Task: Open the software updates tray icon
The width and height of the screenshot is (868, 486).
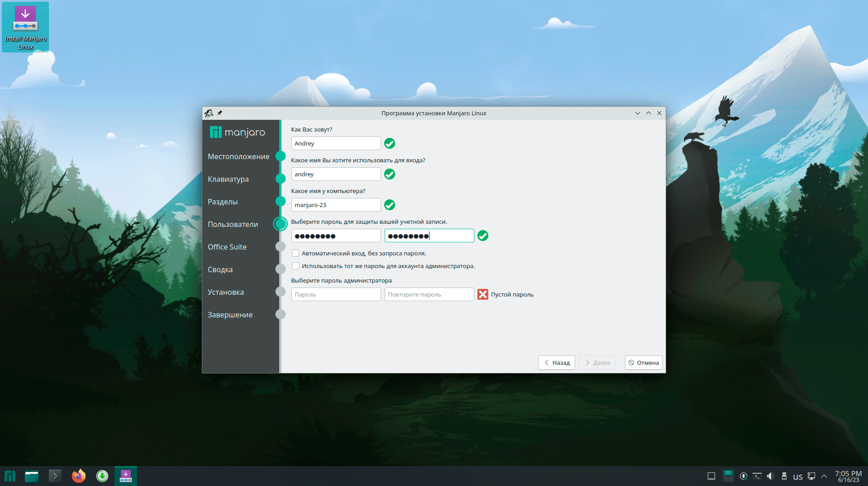Action: tap(744, 476)
